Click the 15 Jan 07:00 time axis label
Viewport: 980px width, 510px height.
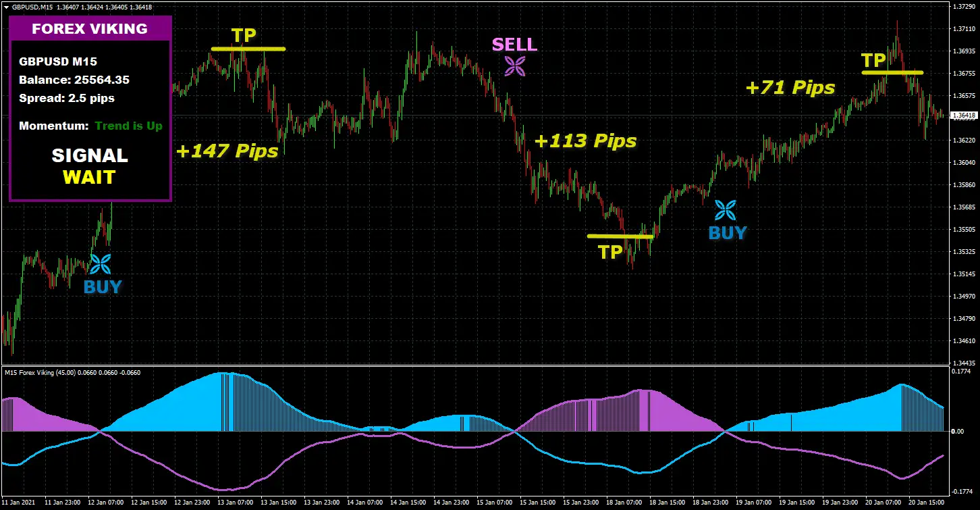coord(494,503)
